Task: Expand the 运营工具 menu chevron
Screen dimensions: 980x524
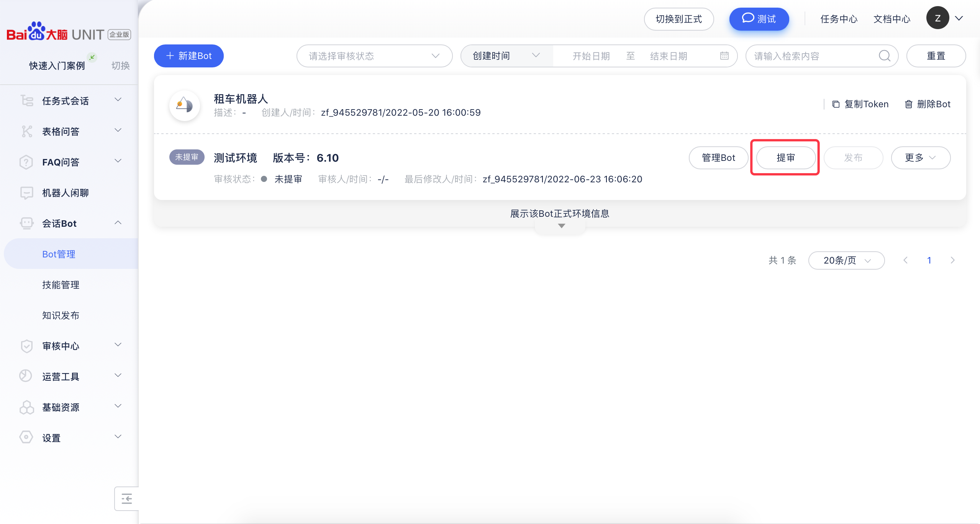Action: click(x=118, y=375)
